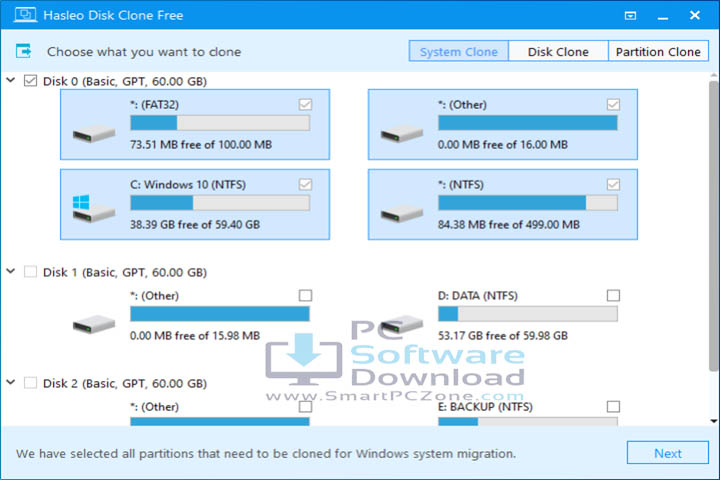Toggle the Disk 0 Other 16.00 MB checkbox
Viewport: 720px width, 480px height.
[x=613, y=105]
